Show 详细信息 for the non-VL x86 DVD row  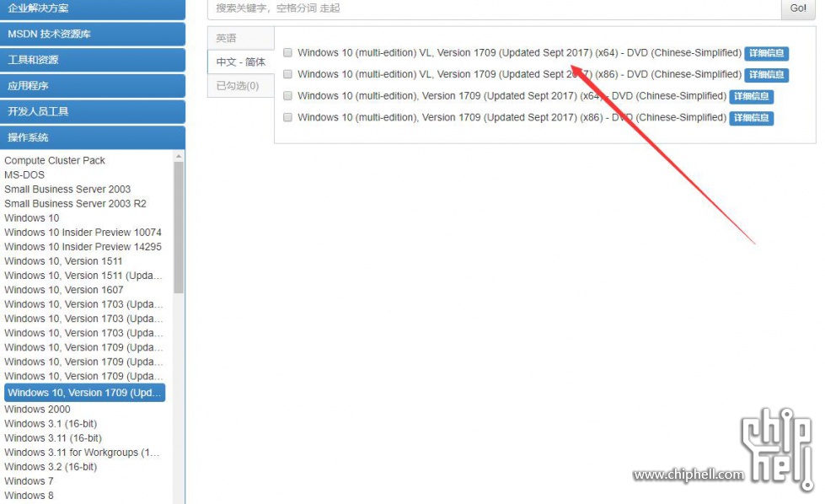click(x=752, y=118)
